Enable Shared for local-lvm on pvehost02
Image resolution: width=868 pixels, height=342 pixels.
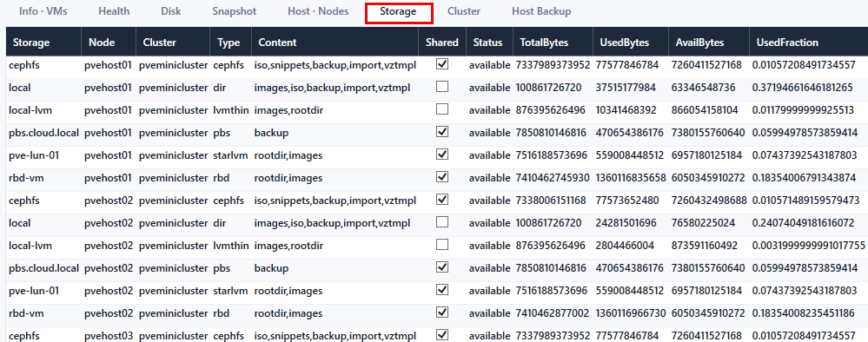[x=441, y=245]
